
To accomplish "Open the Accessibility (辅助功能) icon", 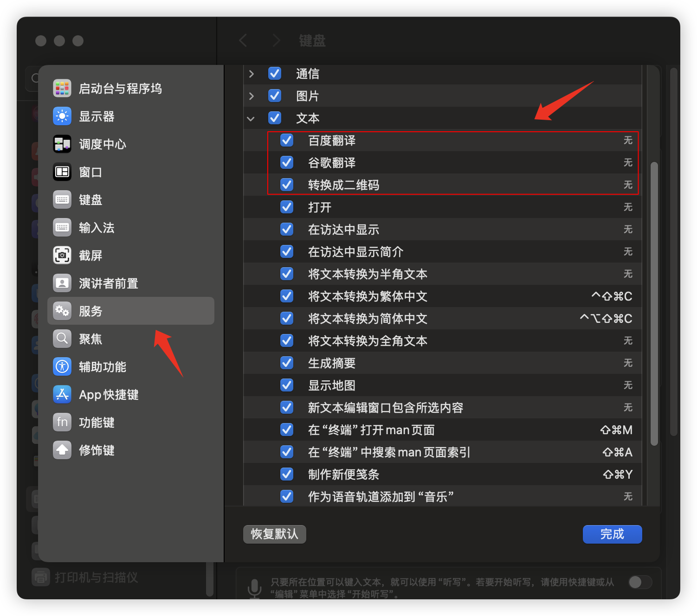I will click(62, 366).
